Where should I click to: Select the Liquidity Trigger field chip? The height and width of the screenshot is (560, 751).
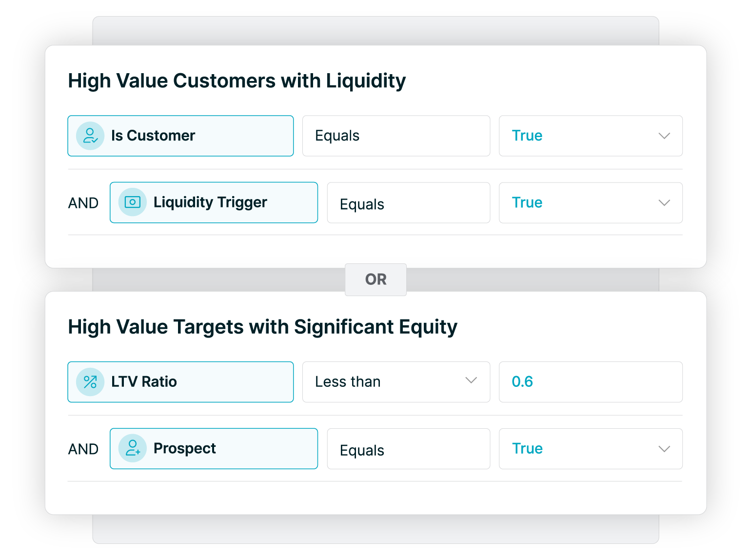pos(214,202)
